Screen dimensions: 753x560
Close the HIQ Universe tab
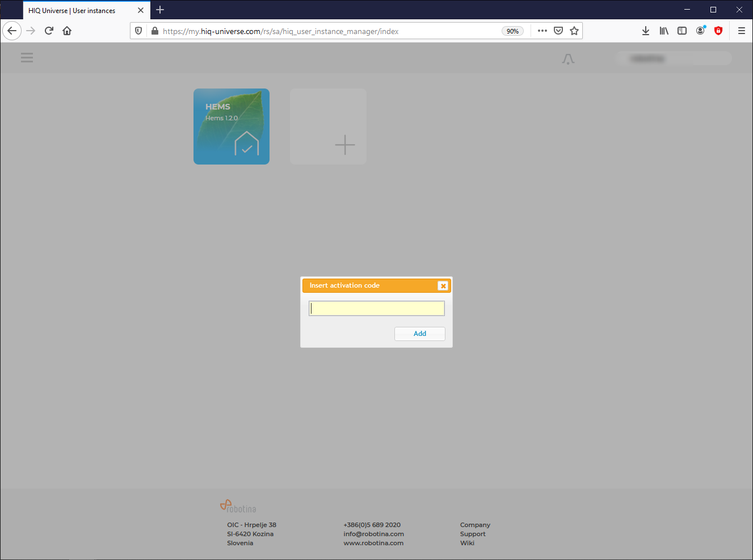tap(141, 10)
